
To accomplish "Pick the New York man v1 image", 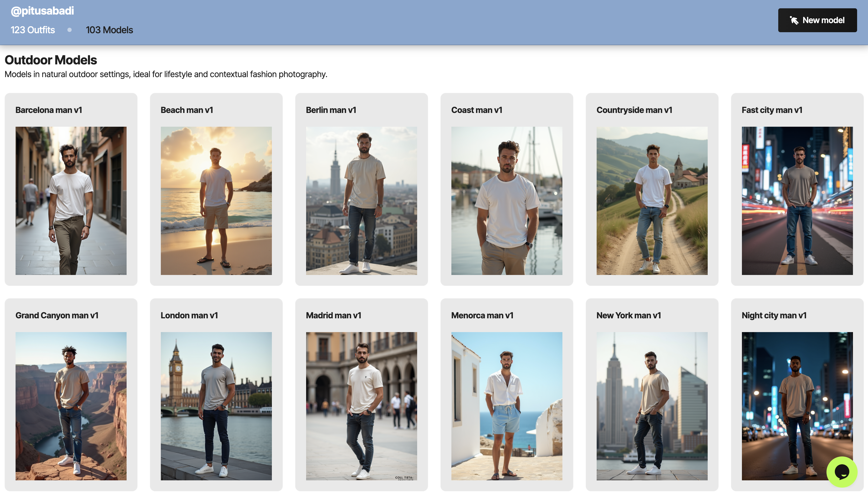I will (x=652, y=406).
